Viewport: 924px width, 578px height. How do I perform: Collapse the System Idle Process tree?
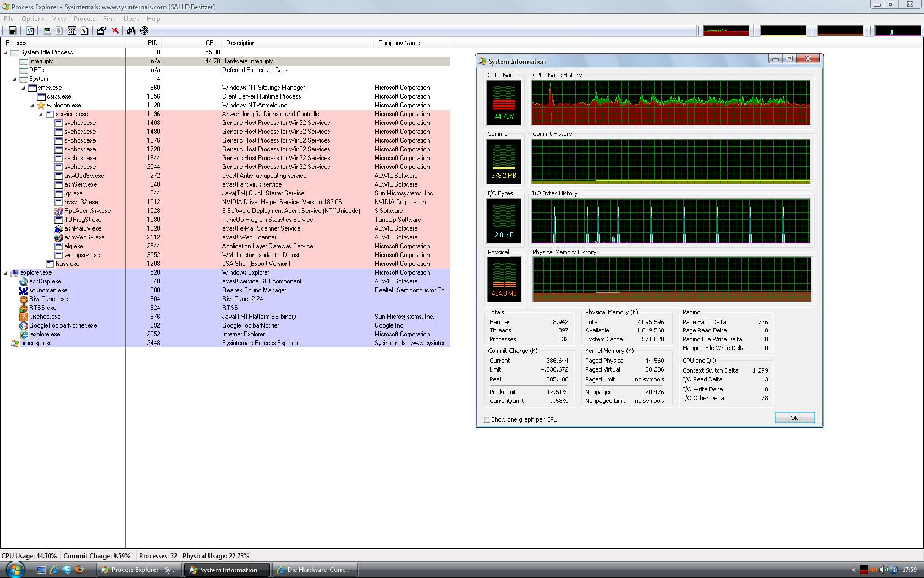click(x=6, y=53)
